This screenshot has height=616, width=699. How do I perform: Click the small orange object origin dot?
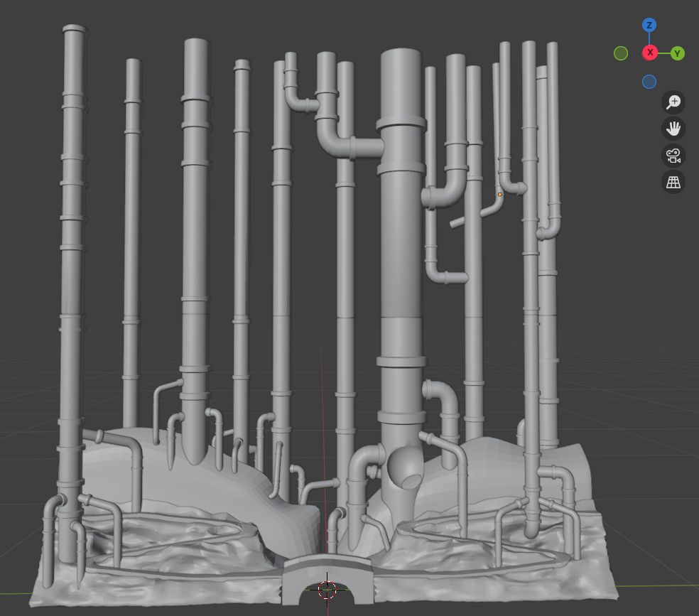point(499,194)
